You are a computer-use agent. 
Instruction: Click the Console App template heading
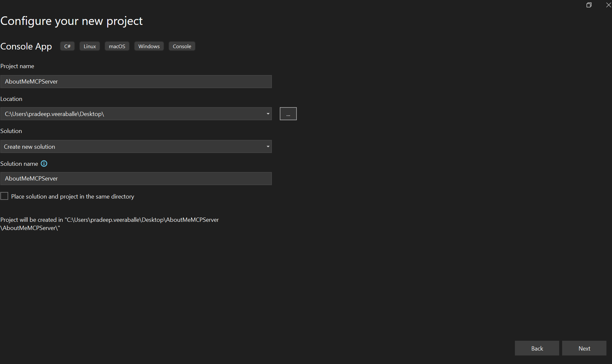click(26, 46)
